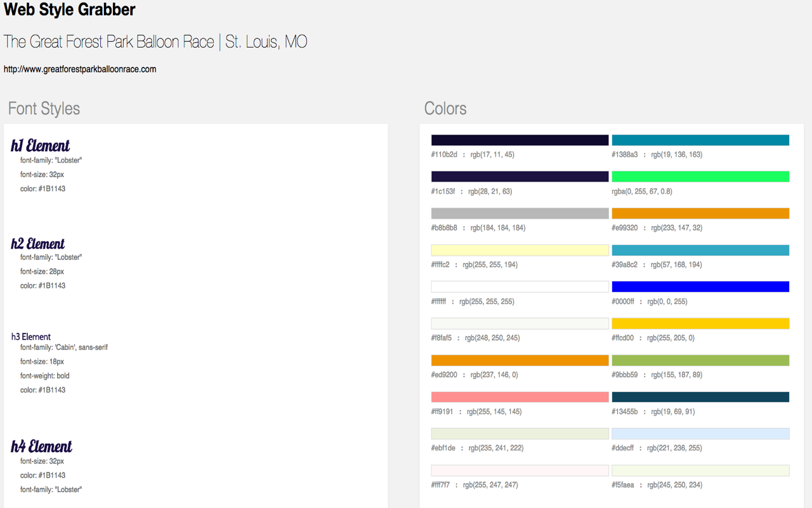Screen dimensions: 812x508
Task: Click the h4 Element sample heading
Action: pos(42,446)
